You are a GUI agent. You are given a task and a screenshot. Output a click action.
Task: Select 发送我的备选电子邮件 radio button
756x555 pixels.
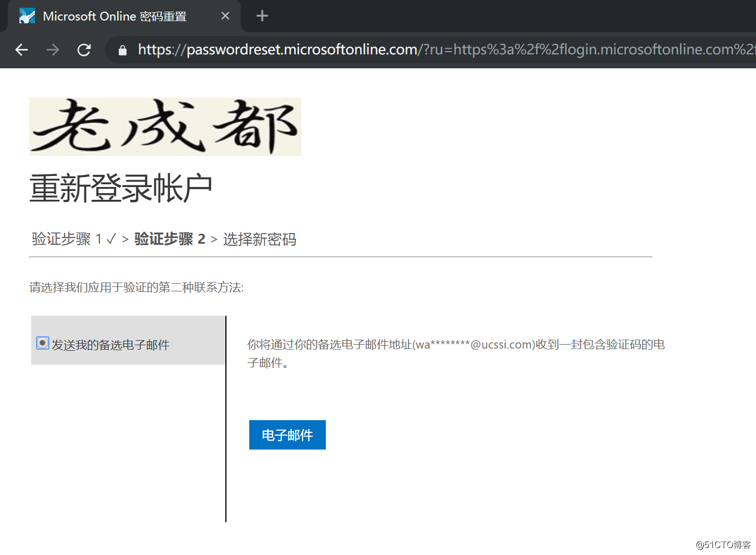[43, 343]
